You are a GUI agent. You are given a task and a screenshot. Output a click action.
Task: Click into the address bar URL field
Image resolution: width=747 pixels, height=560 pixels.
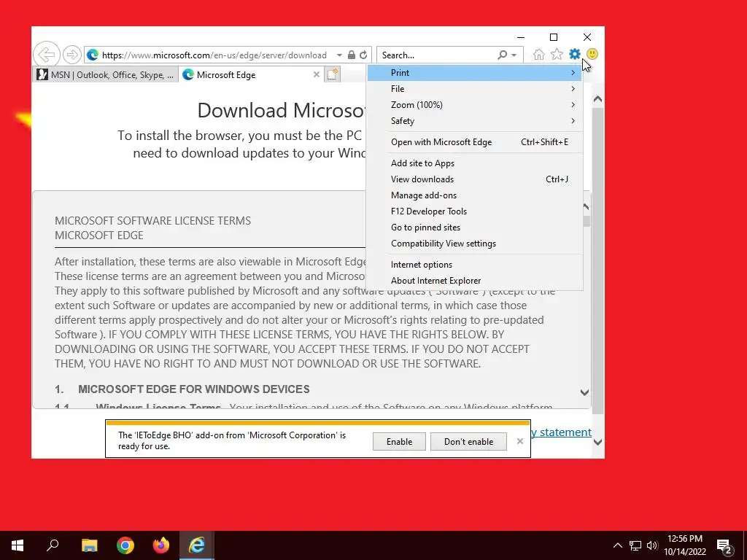(214, 55)
